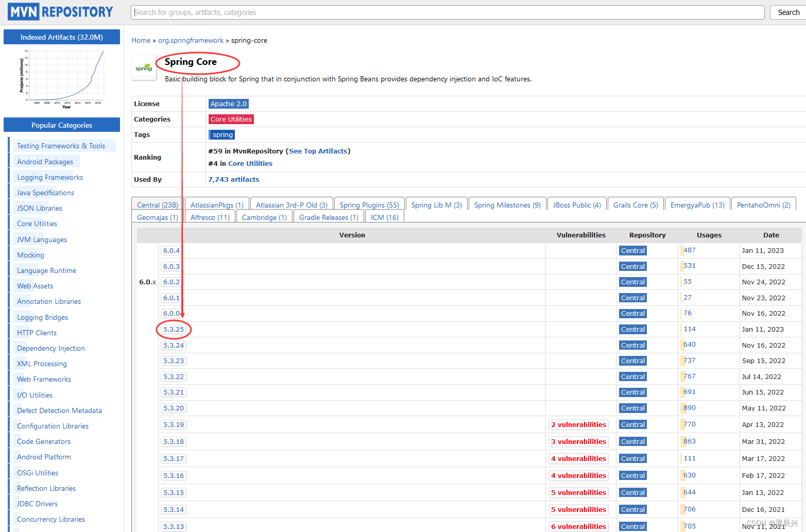Viewport: 806px width, 532px height.
Task: Open version 6.0.2
Action: (x=172, y=282)
